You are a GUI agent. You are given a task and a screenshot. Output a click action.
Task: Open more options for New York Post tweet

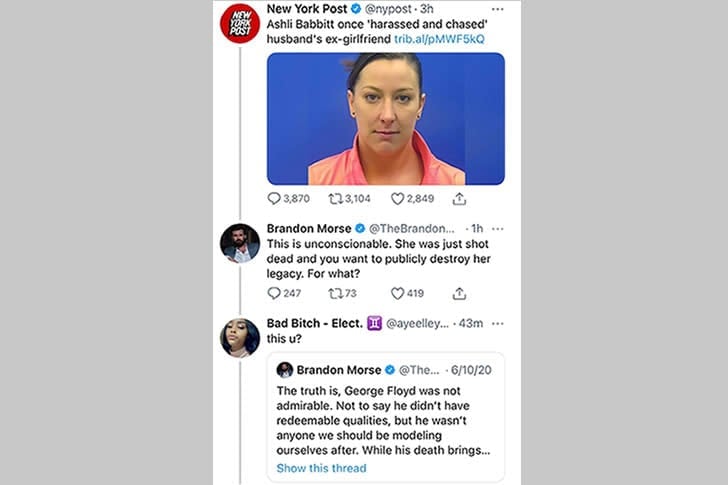click(497, 9)
